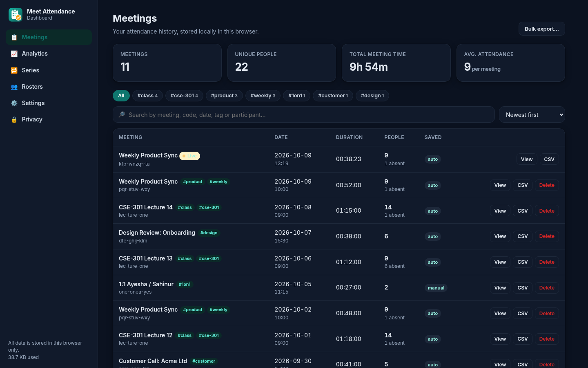Select the All filter chip
This screenshot has width=588, height=368.
tap(121, 96)
